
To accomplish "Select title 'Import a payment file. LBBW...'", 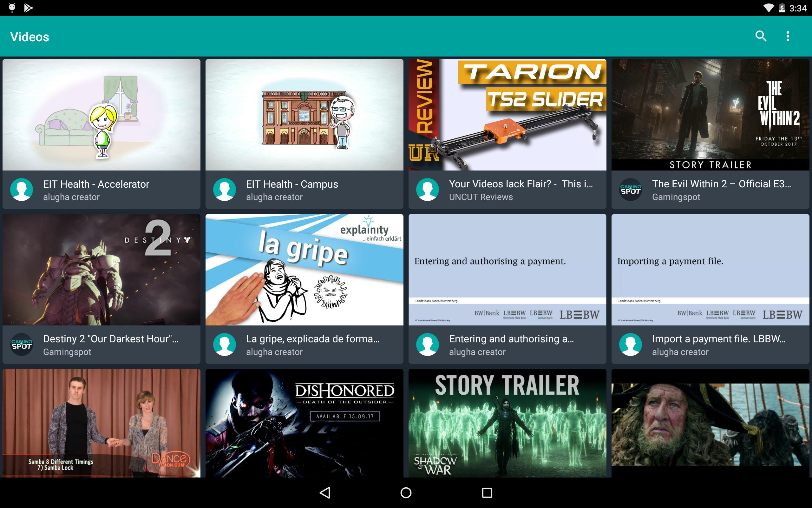I will [719, 339].
